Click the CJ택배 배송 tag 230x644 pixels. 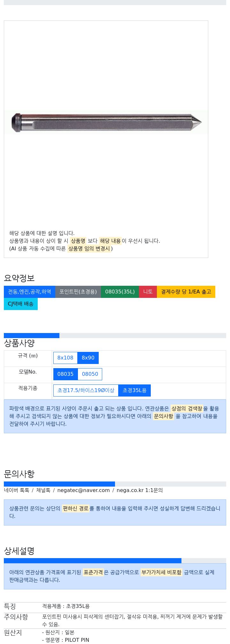[21, 304]
